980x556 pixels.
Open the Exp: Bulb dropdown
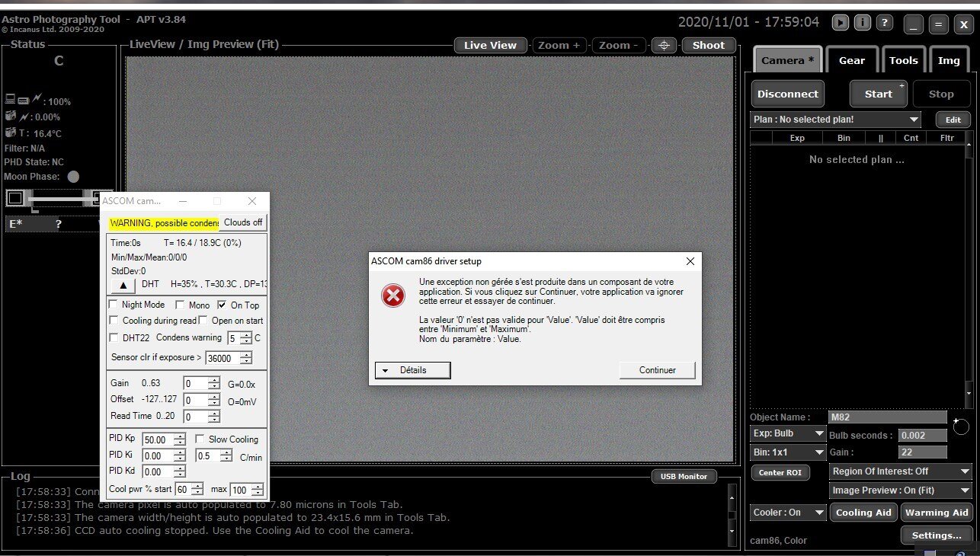coord(788,433)
